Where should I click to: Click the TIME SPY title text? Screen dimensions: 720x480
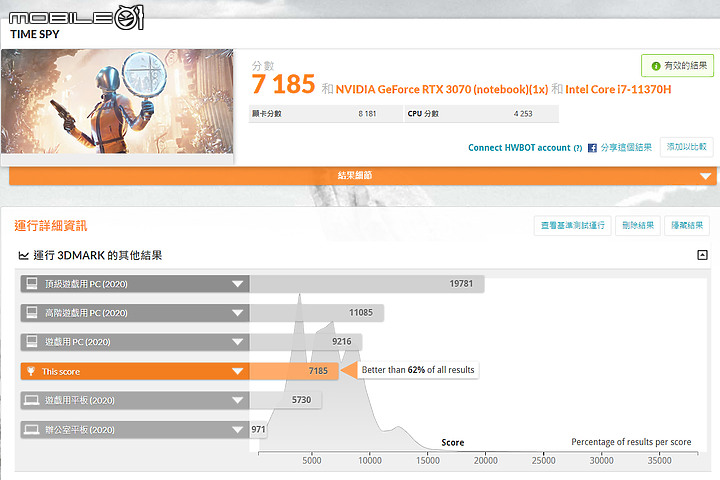(x=35, y=34)
